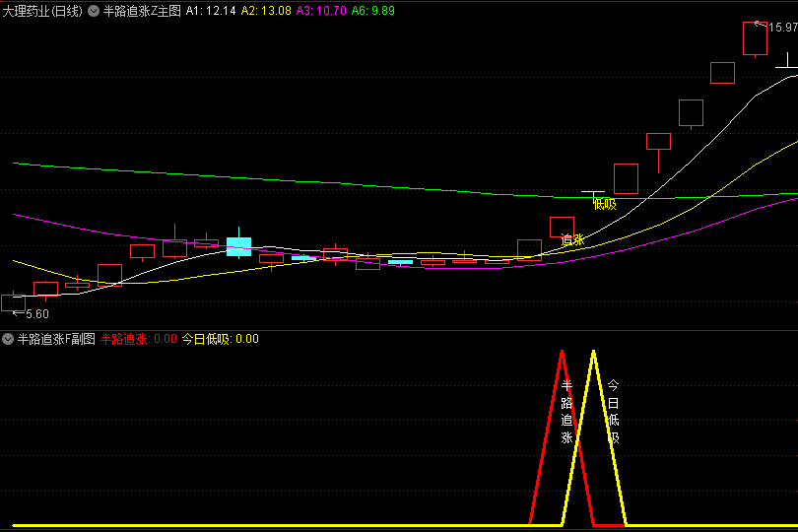Select the 半路追涨F副图 sub-chart indicator name
Screen dimensions: 798x532
pyautogui.click(x=56, y=339)
